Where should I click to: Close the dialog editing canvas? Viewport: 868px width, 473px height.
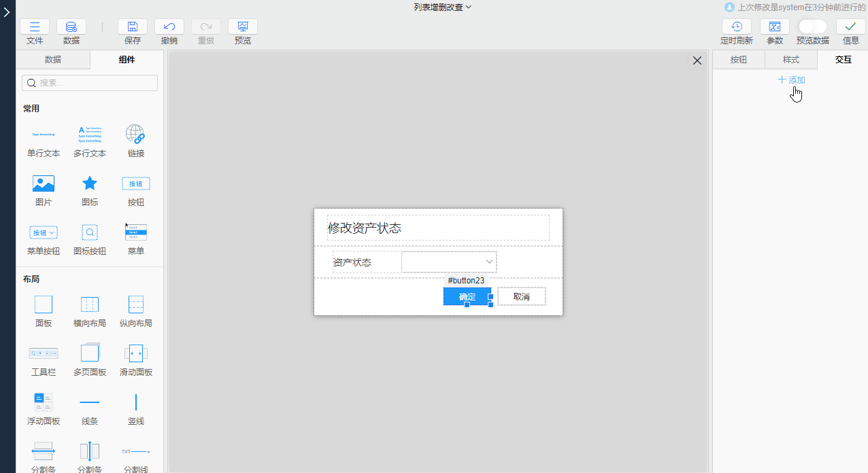click(697, 61)
